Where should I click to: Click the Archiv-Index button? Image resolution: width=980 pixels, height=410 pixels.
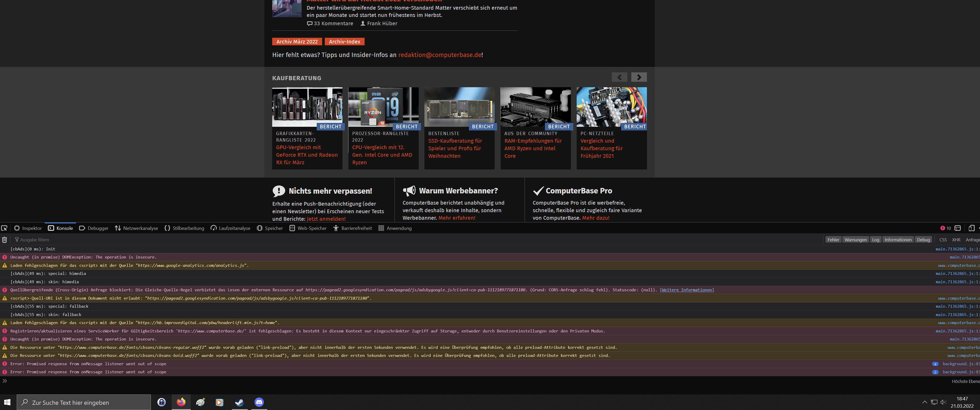click(344, 41)
